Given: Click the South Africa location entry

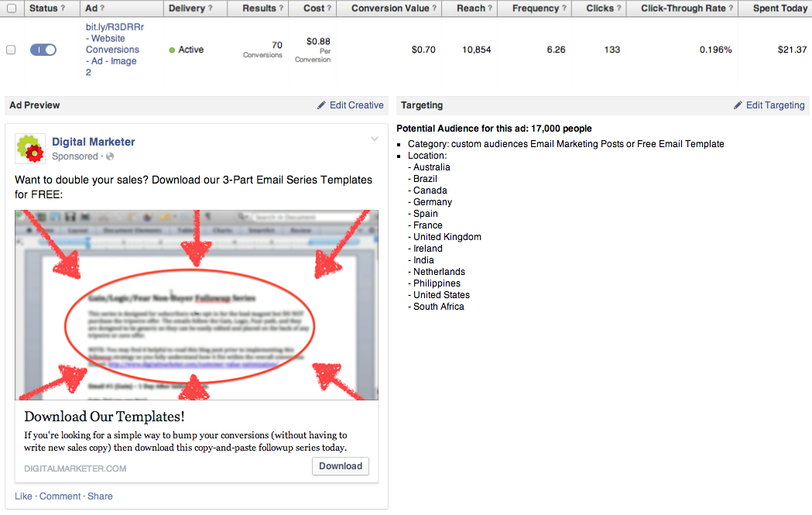Looking at the screenshot, I should [439, 307].
